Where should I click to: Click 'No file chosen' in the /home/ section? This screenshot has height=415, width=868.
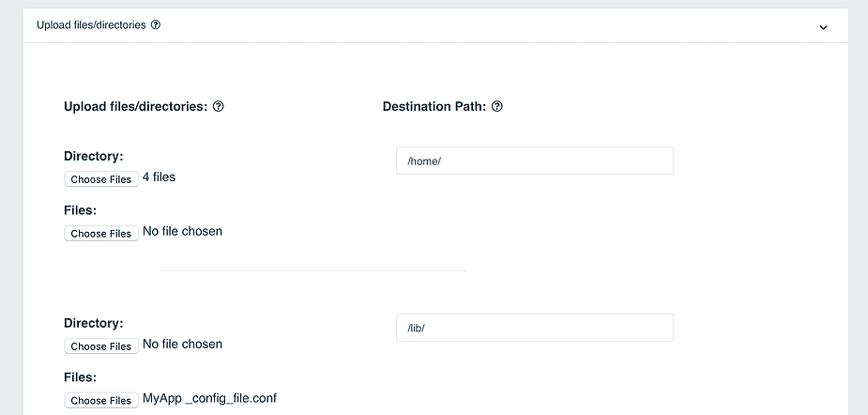[183, 232]
